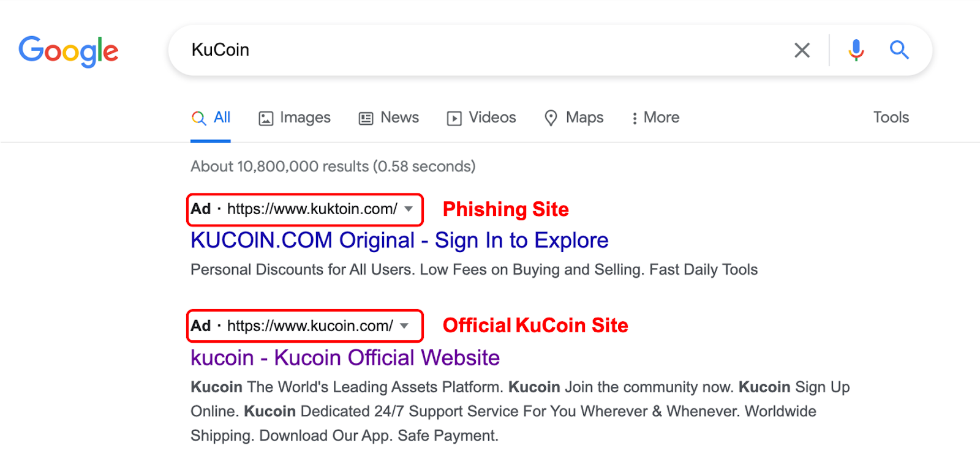This screenshot has width=980, height=470.
Task: Open 'KUCOIN.COM Original - Sign In to Explore' link
Action: (399, 241)
